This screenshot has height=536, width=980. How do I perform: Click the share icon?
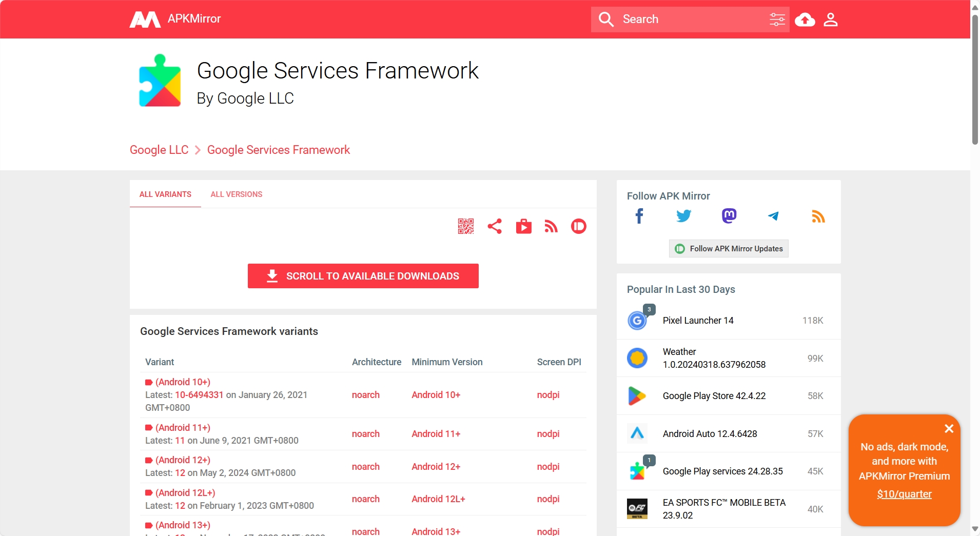[495, 226]
